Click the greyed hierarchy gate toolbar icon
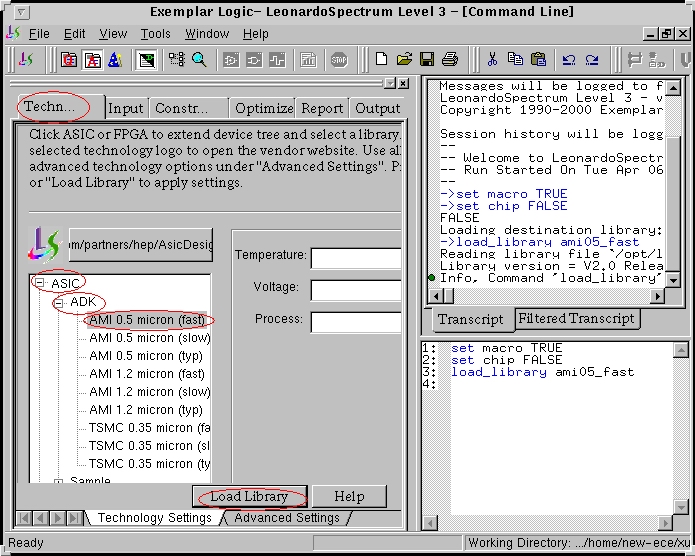 657,59
